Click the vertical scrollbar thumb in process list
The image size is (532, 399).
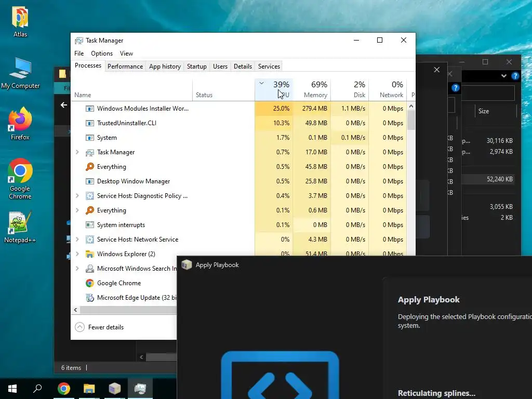click(x=411, y=120)
